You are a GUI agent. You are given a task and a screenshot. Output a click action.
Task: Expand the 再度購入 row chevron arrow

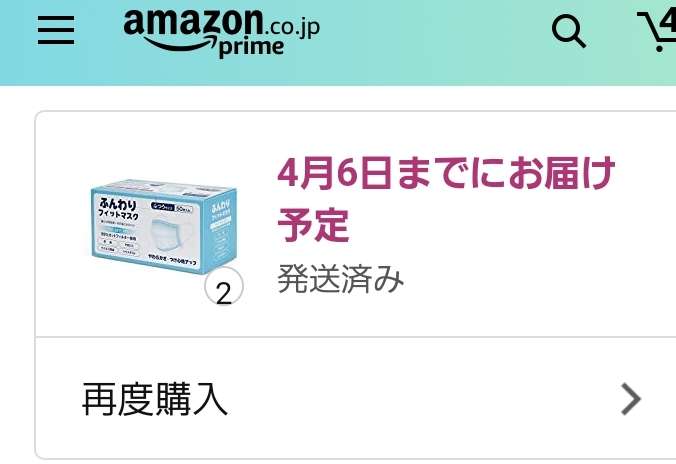(x=631, y=399)
